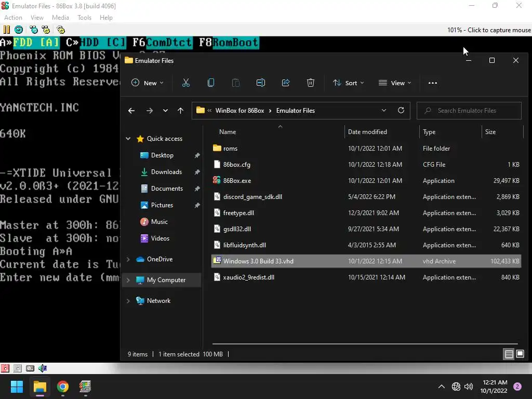Go forward in Explorer navigation
The width and height of the screenshot is (532, 399).
tap(149, 111)
